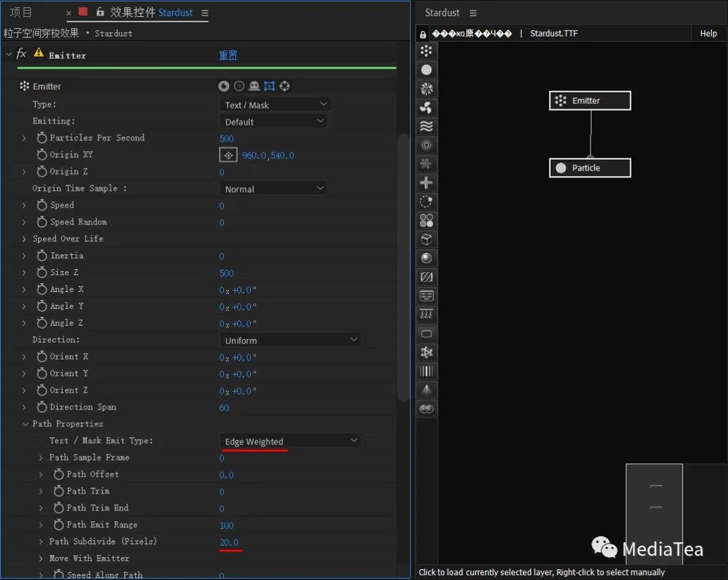This screenshot has width=728, height=580.
Task: Toggle the fx switch for Emitter effect
Action: pos(22,54)
